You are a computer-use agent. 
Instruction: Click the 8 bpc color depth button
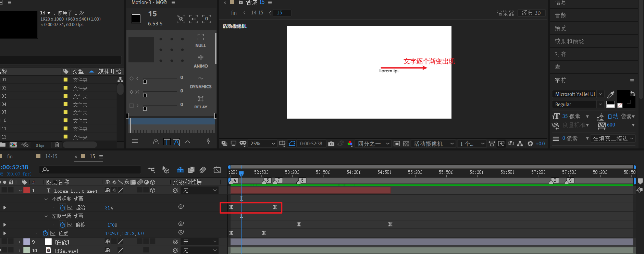click(40, 145)
